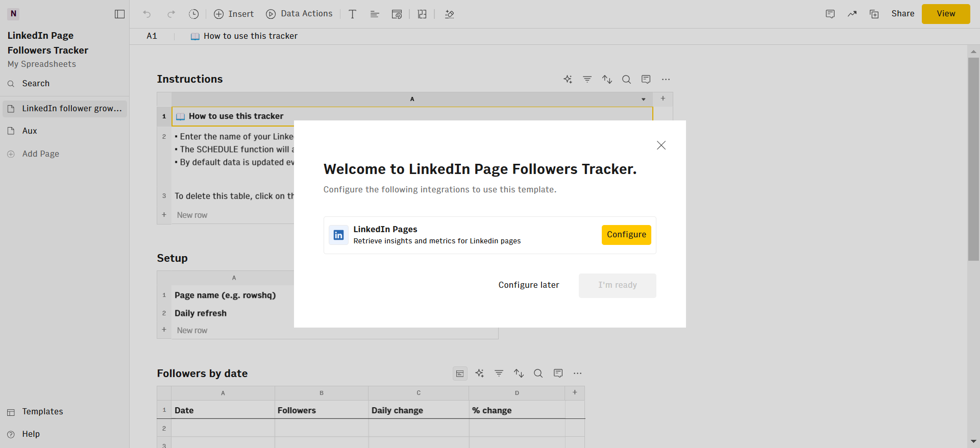Search within the Instructions table
Viewport: 980px width, 448px height.
tap(626, 79)
